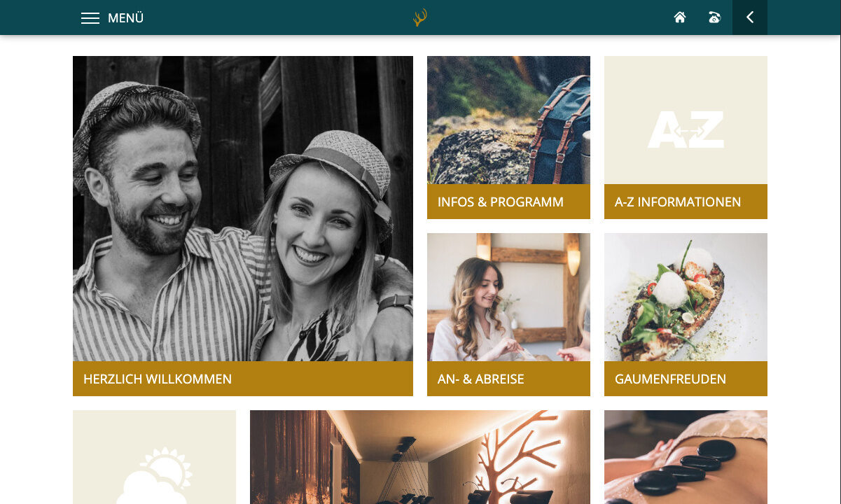Click the back chevron arrow
Image resolution: width=841 pixels, height=504 pixels.
tap(750, 17)
